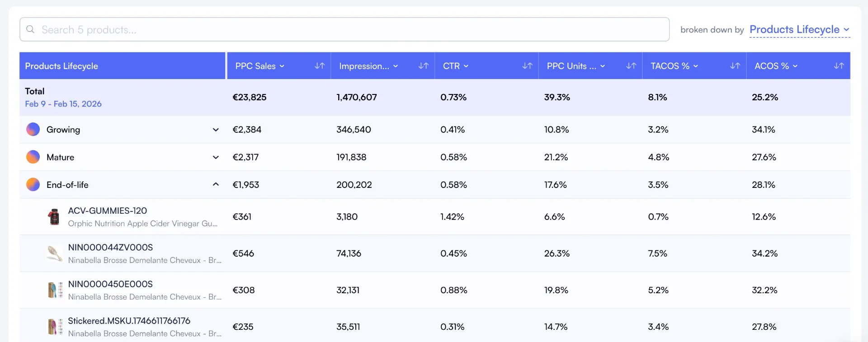Image resolution: width=868 pixels, height=342 pixels.
Task: Click the €546 PPC Sales cell
Action: [x=243, y=253]
